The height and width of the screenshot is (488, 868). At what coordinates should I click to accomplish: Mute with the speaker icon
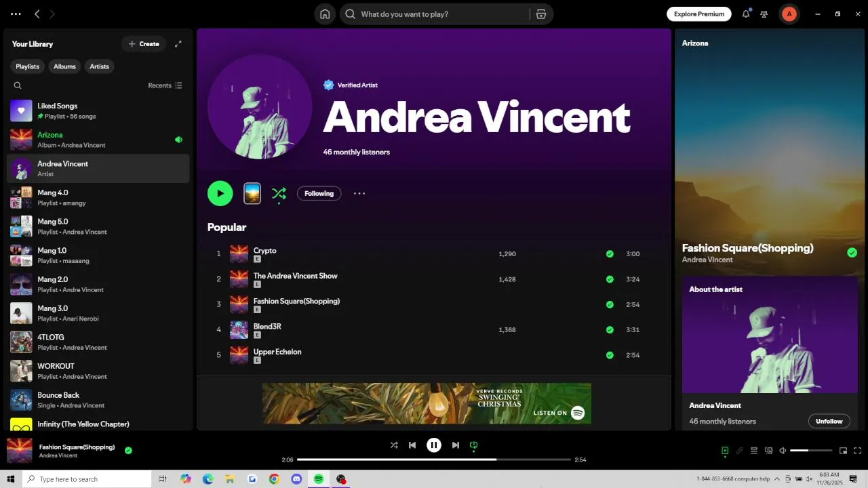point(783,451)
